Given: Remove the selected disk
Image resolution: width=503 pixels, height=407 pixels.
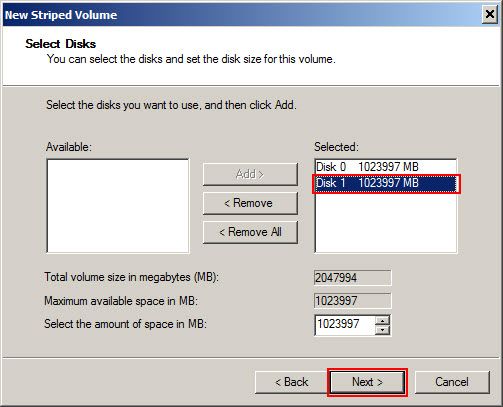Looking at the screenshot, I should click(x=250, y=203).
